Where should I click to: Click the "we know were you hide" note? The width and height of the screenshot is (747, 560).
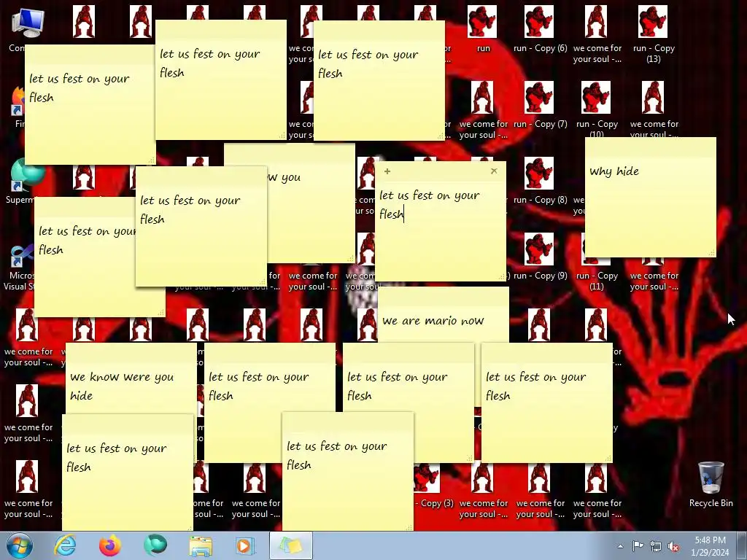(x=131, y=378)
